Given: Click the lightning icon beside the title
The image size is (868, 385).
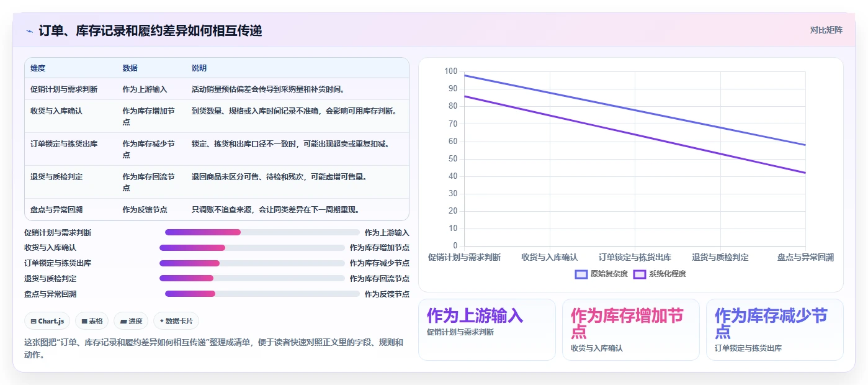Looking at the screenshot, I should click(x=29, y=31).
